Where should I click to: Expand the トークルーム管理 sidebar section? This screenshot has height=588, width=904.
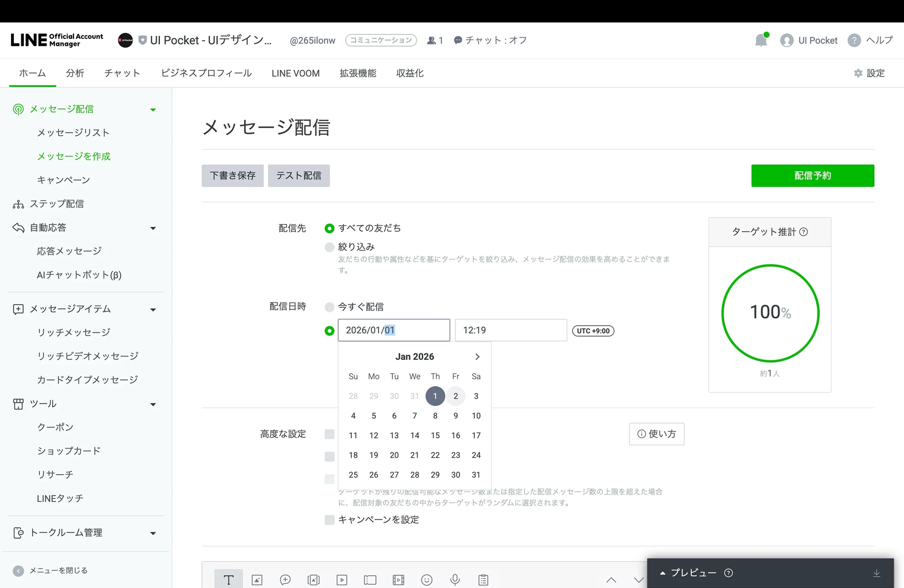(x=153, y=533)
